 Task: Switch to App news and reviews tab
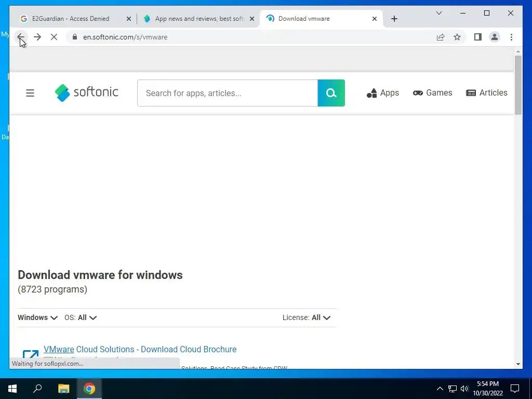199,19
